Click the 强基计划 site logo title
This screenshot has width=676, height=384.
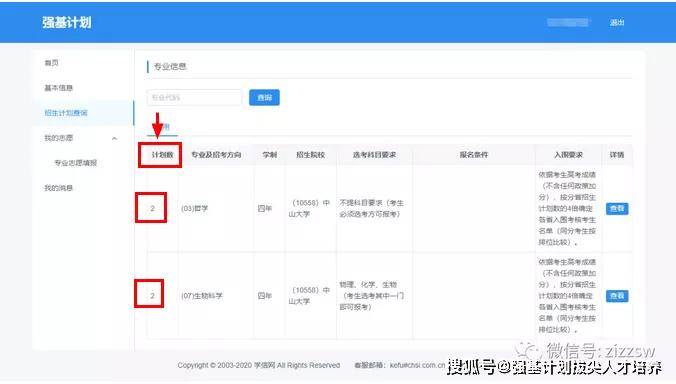[x=66, y=22]
